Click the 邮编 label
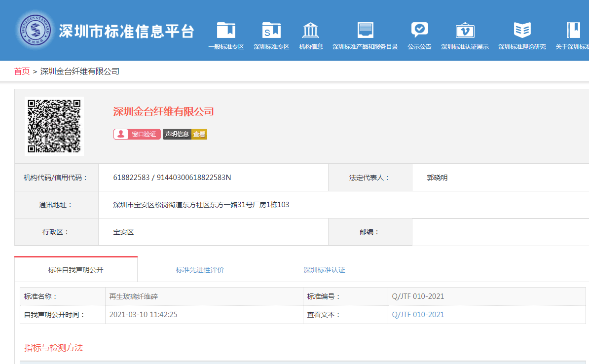Image resolution: width=589 pixels, height=364 pixels. pyautogui.click(x=369, y=232)
